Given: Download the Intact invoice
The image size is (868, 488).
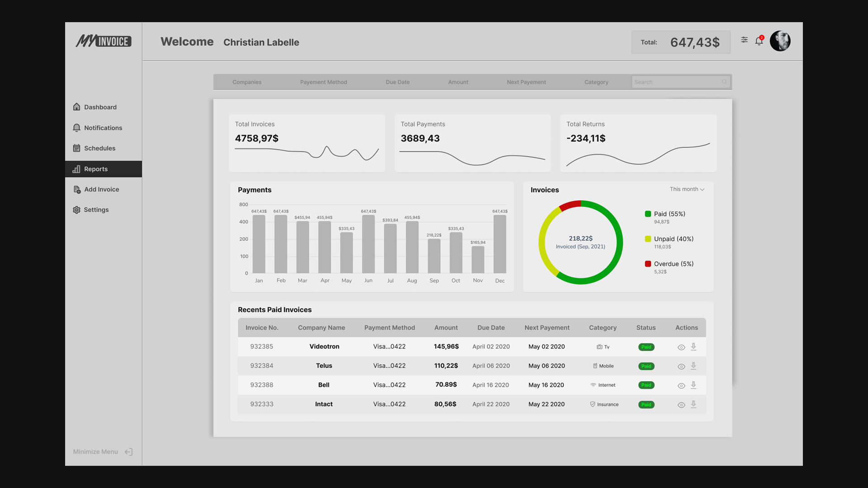Looking at the screenshot, I should (693, 404).
